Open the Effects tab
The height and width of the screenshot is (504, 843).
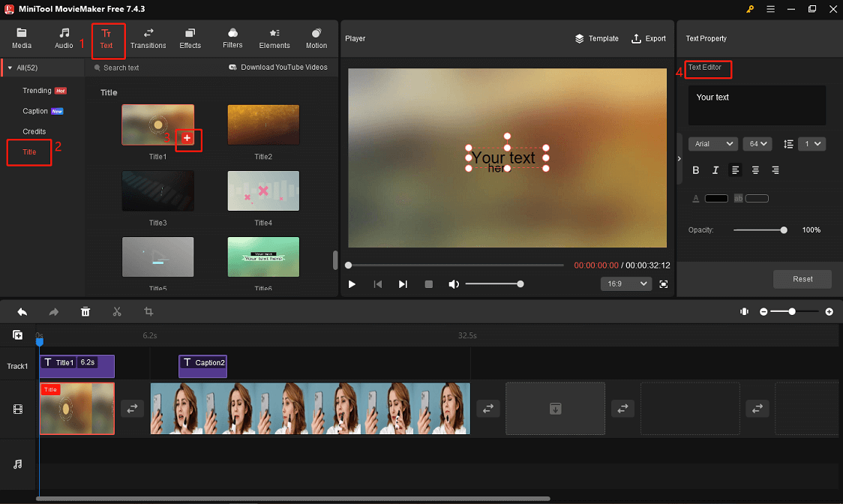(190, 39)
